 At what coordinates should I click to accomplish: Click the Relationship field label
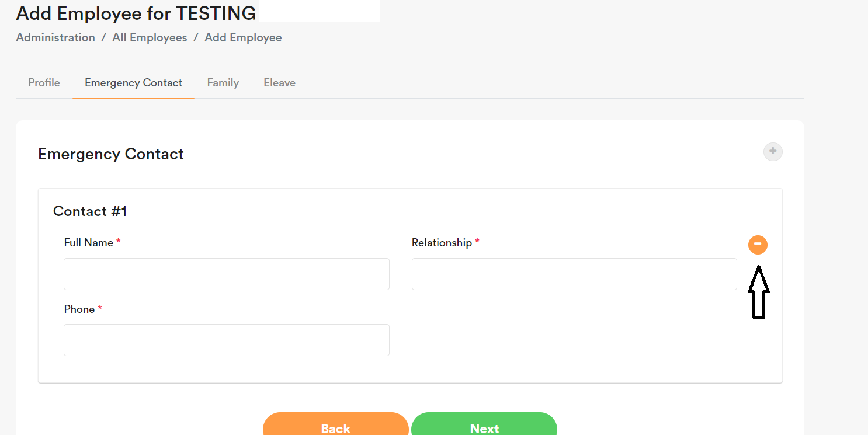pos(441,243)
